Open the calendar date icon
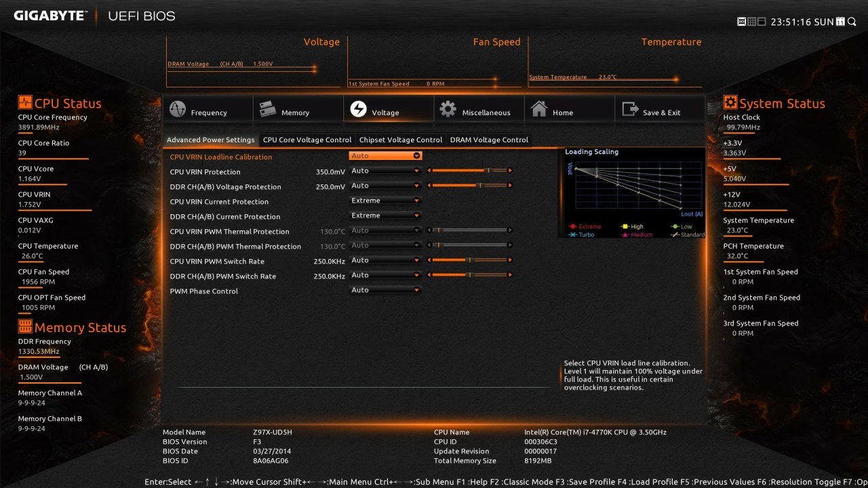The width and height of the screenshot is (868, 488). point(841,22)
